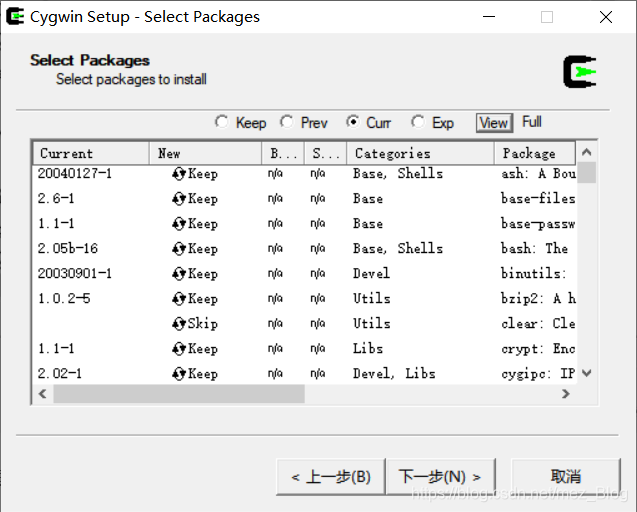Sort by the Current column header
Viewport: 637px width, 512px height.
coord(91,153)
